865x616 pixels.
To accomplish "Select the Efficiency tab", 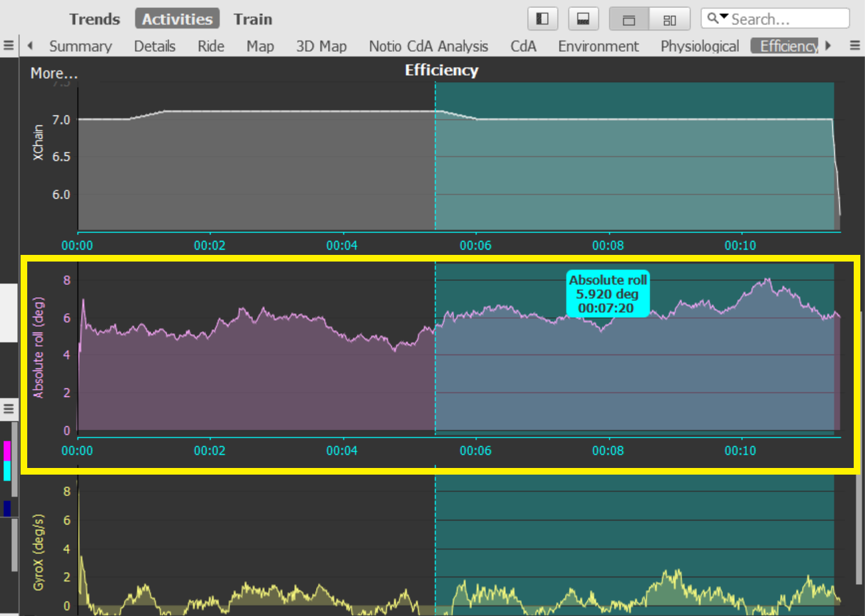I will (785, 46).
